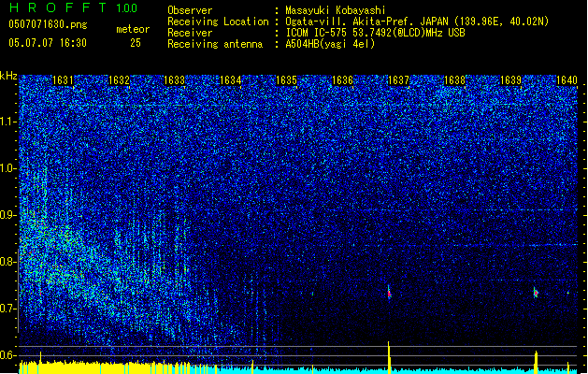Click the 0.8 kHz axis label
This screenshot has height=374, width=588.
(x=8, y=262)
